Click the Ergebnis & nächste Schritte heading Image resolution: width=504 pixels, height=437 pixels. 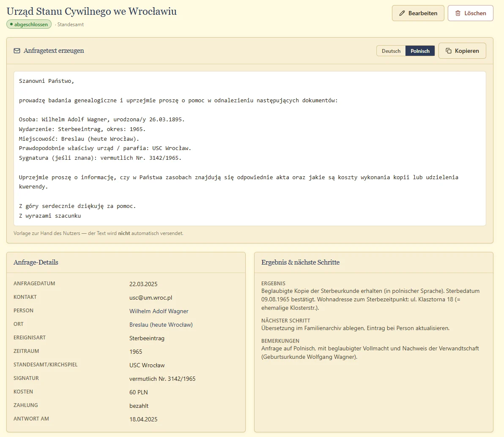(x=300, y=262)
